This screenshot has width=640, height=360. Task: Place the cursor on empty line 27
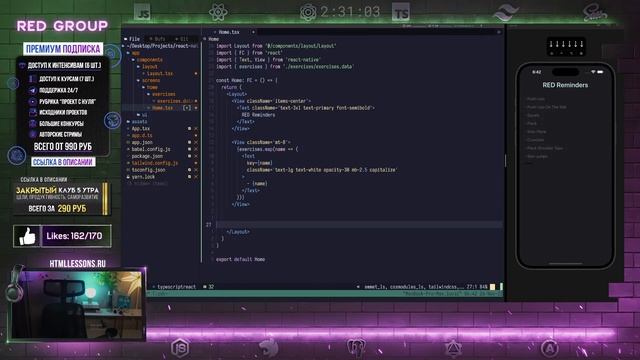359,225
